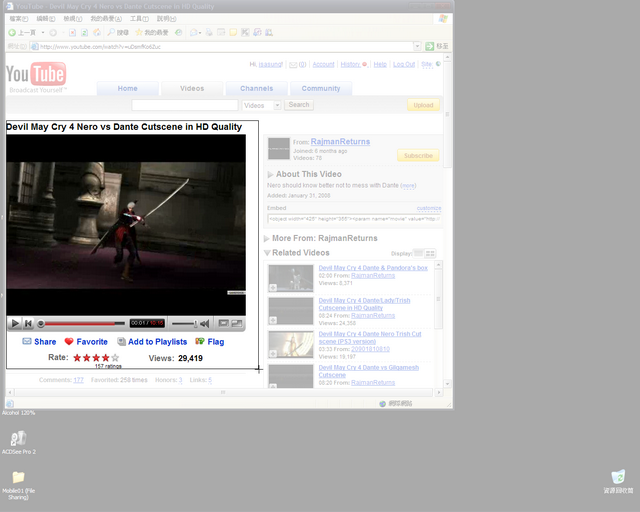640x512 pixels.
Task: Click the IE Forward arrow icon
Action: (x=53, y=33)
